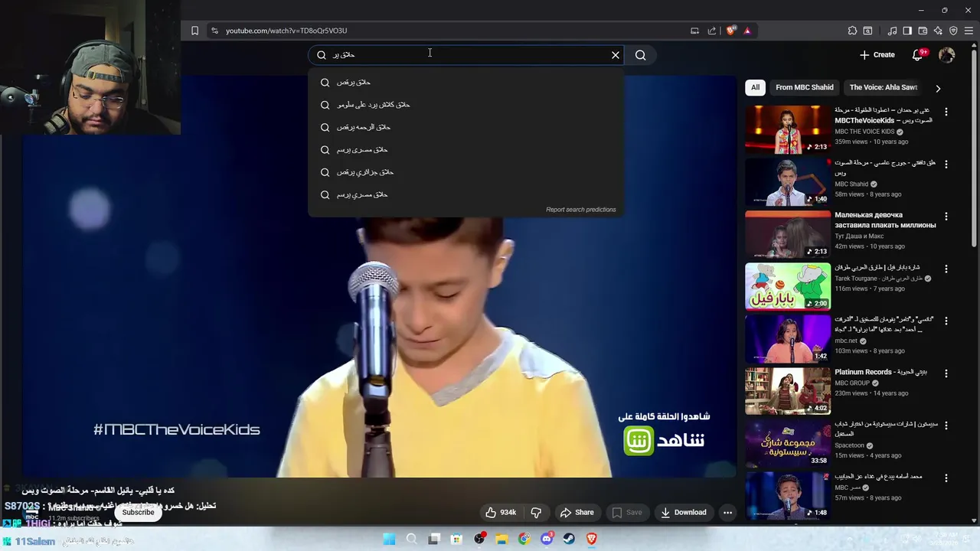Open the tab search icon in toolbar
The height and width of the screenshot is (551, 980).
pos(867,31)
